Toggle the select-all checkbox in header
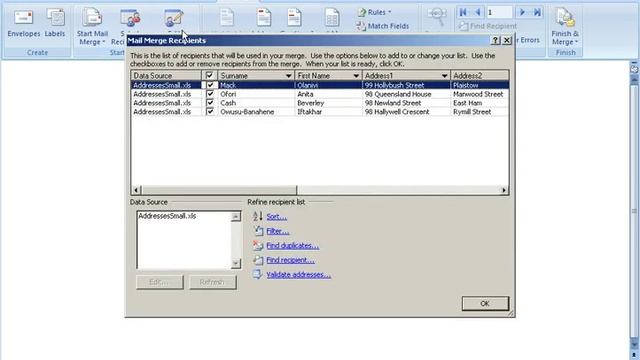Screen dimensions: 640x360 point(210,76)
